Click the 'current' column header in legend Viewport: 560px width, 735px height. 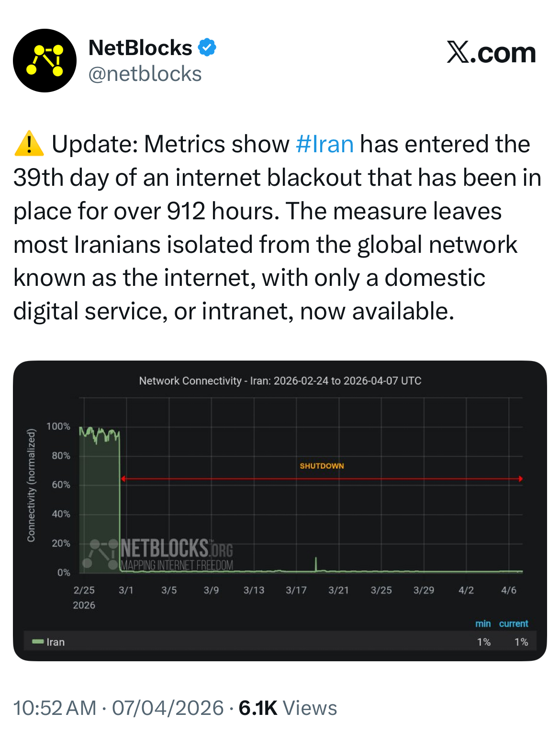(513, 623)
